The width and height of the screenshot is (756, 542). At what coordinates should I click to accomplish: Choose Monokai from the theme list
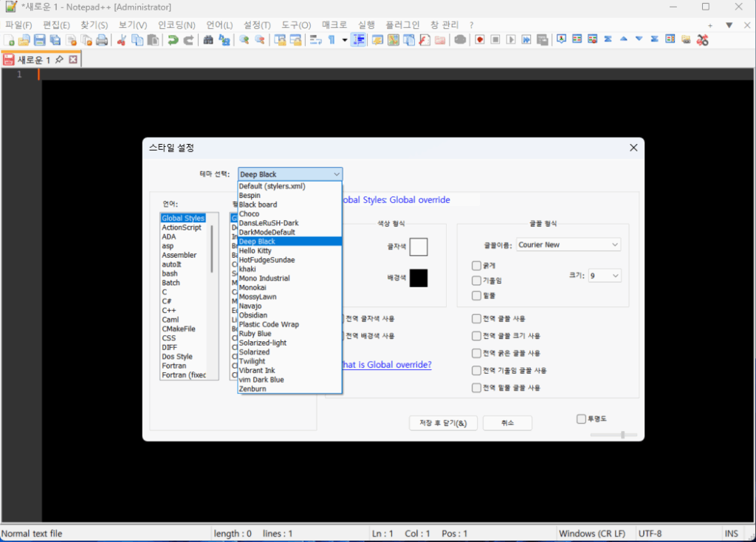click(x=254, y=288)
